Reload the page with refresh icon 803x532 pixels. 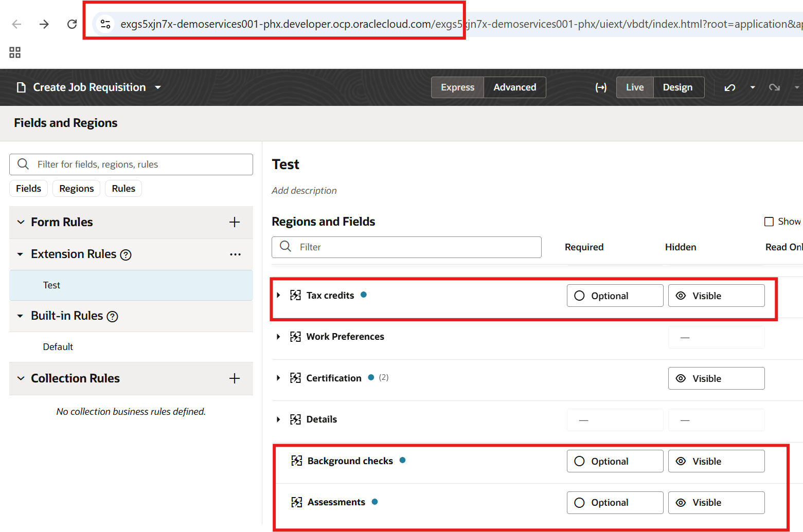pyautogui.click(x=72, y=24)
